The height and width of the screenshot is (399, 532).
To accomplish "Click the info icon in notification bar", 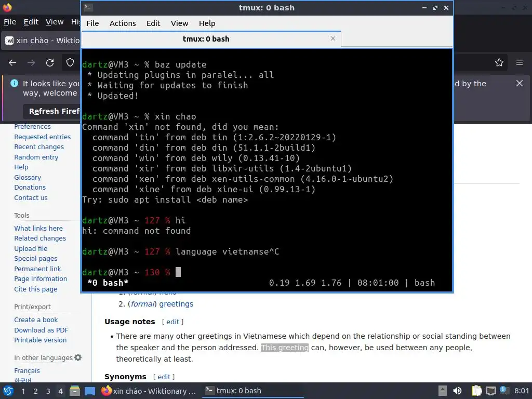I will 14,83.
